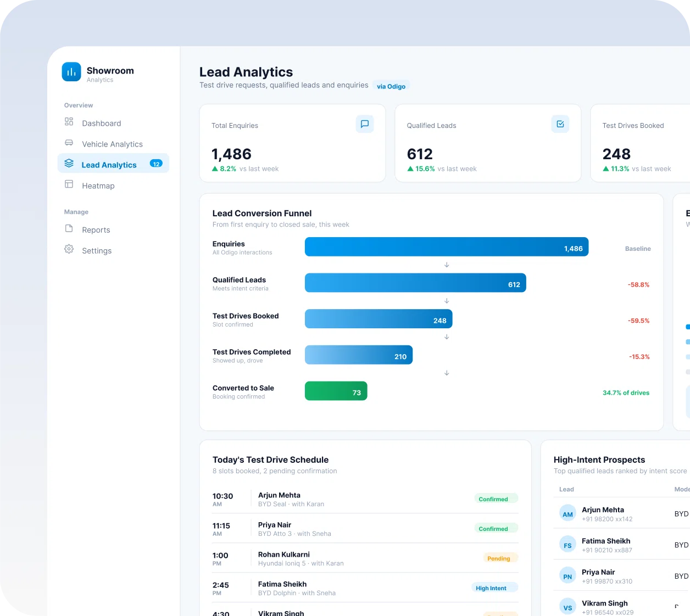The width and height of the screenshot is (690, 616).
Task: Click the Enquiries funnel bar showing 1,486
Action: 447,247
